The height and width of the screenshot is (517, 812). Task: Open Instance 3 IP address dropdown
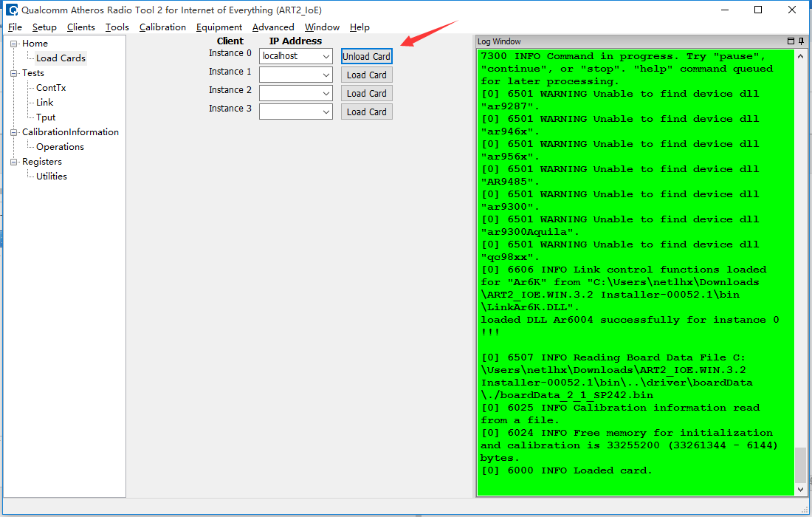tap(326, 112)
